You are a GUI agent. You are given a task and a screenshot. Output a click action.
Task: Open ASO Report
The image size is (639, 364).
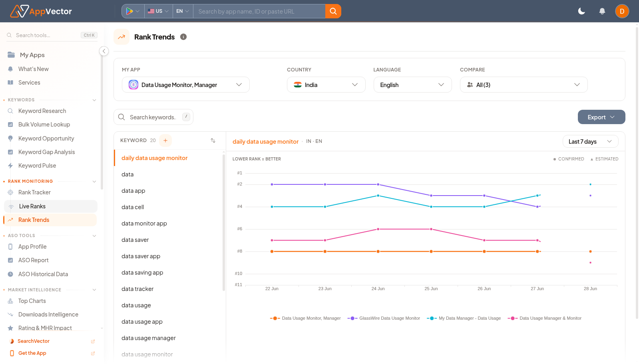[x=33, y=260]
